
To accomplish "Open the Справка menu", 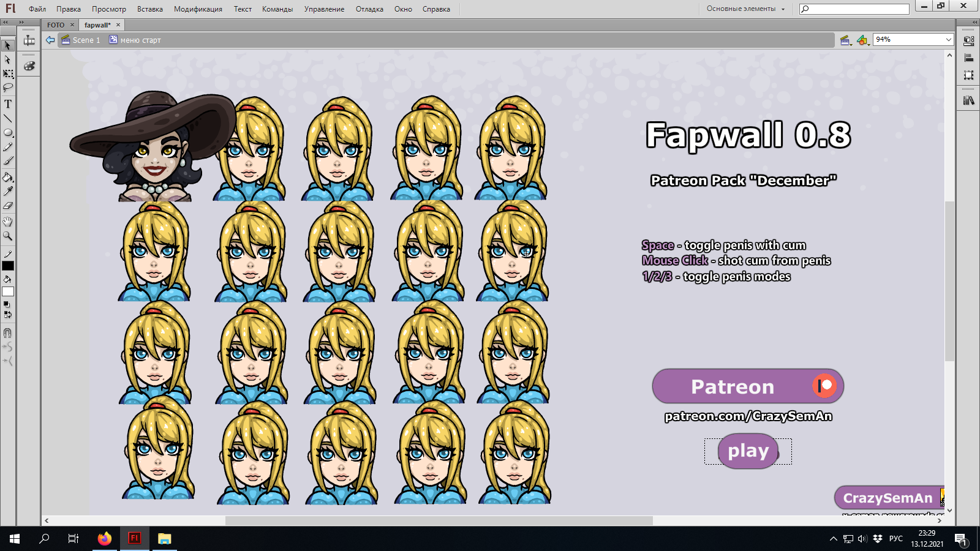I will [x=436, y=9].
